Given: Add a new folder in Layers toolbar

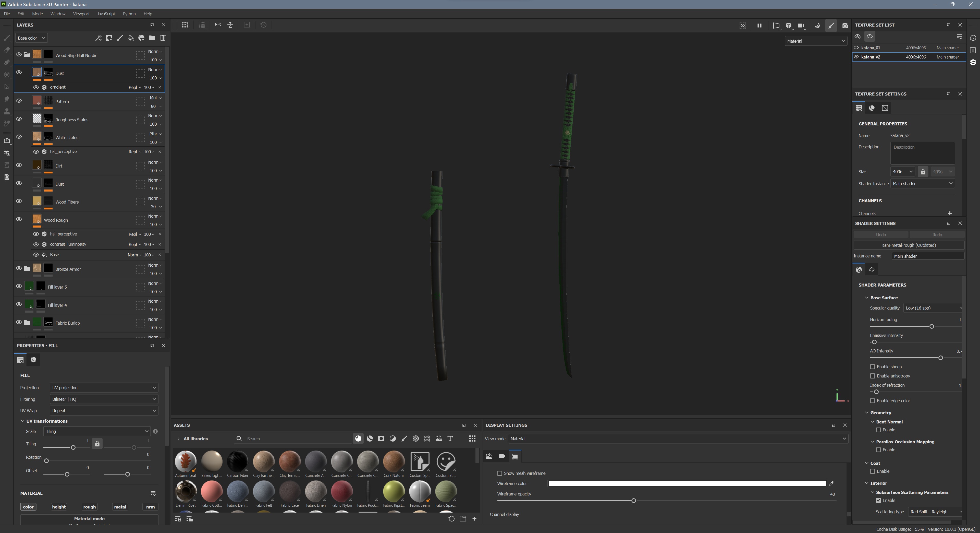Looking at the screenshot, I should (152, 38).
